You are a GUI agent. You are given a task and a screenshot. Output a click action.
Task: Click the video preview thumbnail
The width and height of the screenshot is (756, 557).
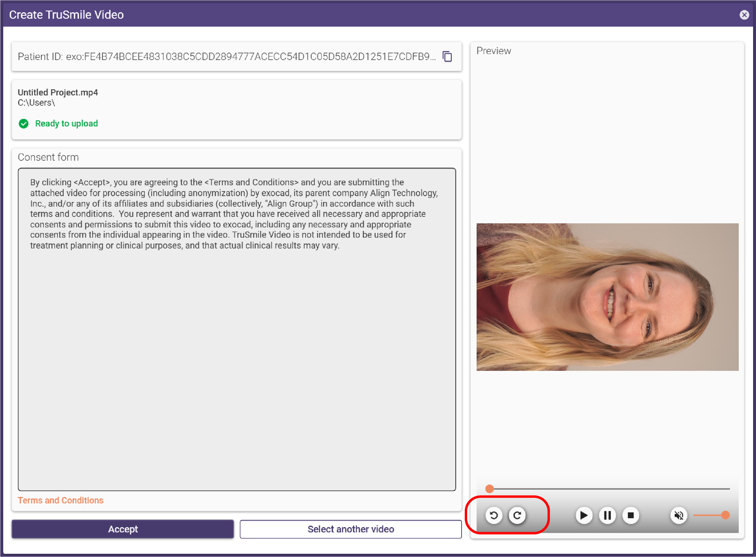pyautogui.click(x=607, y=297)
